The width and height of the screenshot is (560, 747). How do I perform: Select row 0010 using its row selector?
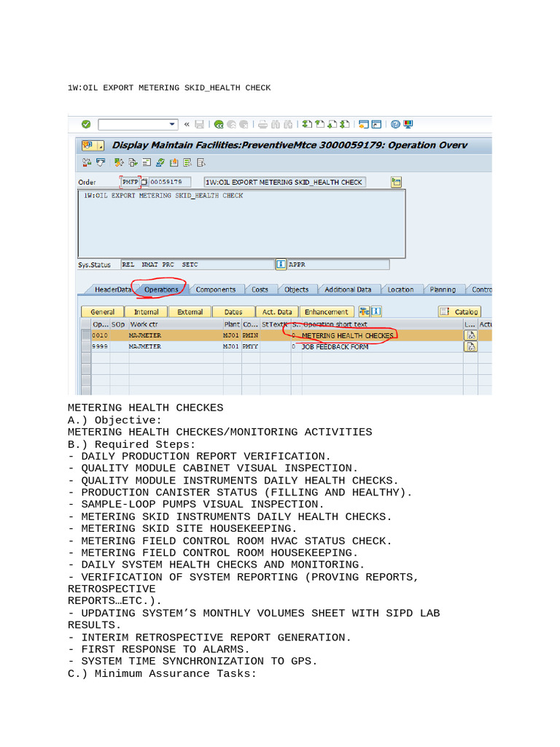pos(86,336)
